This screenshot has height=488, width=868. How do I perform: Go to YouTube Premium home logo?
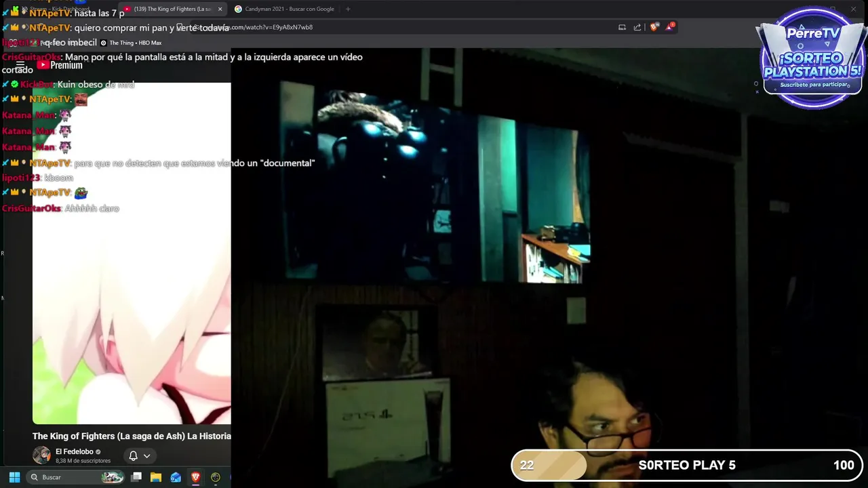click(60, 65)
